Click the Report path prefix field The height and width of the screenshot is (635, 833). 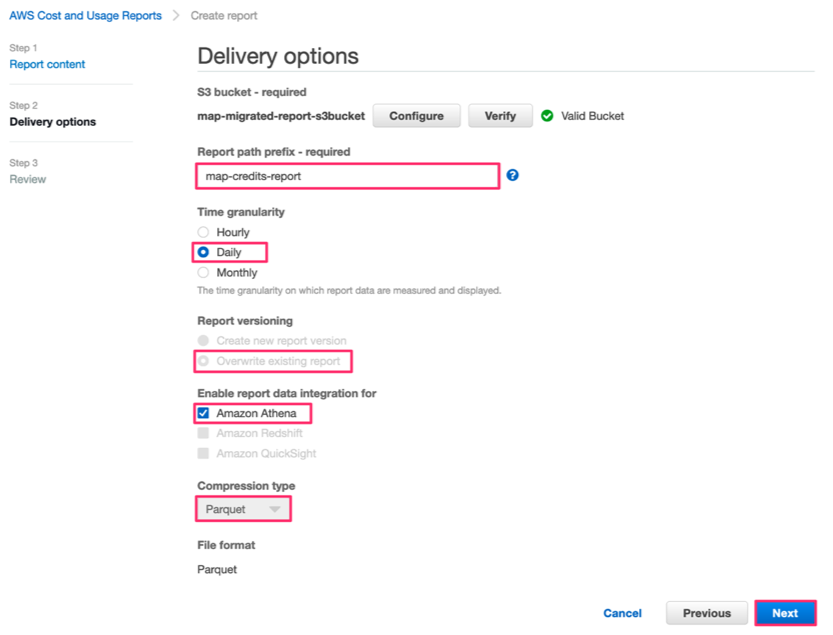tap(347, 176)
